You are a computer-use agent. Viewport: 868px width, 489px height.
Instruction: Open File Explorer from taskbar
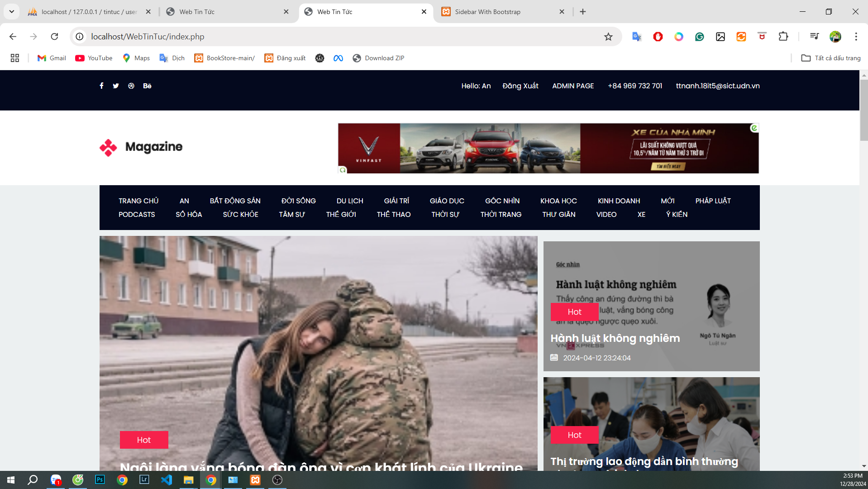pyautogui.click(x=188, y=480)
